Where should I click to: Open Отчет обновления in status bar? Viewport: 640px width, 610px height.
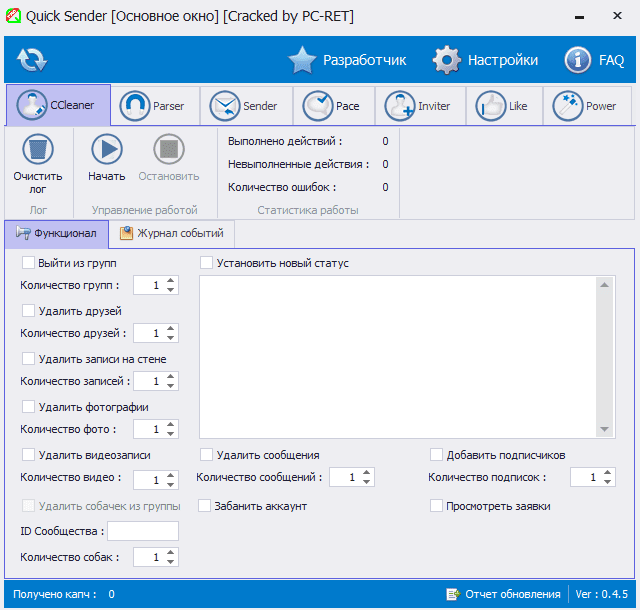pyautogui.click(x=503, y=594)
